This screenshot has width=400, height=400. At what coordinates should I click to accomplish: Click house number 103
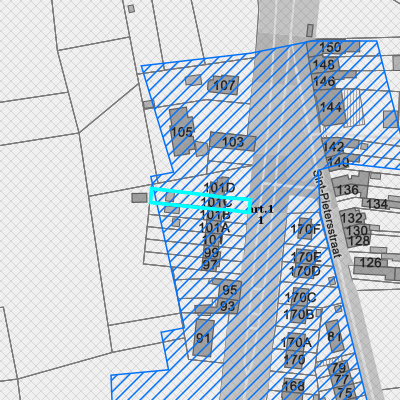[x=233, y=142]
